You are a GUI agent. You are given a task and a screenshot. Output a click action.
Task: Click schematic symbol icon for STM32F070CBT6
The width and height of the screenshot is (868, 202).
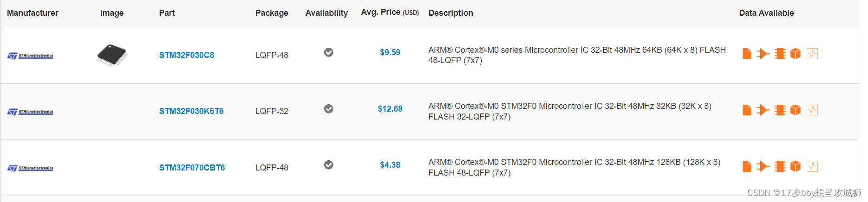(x=763, y=166)
